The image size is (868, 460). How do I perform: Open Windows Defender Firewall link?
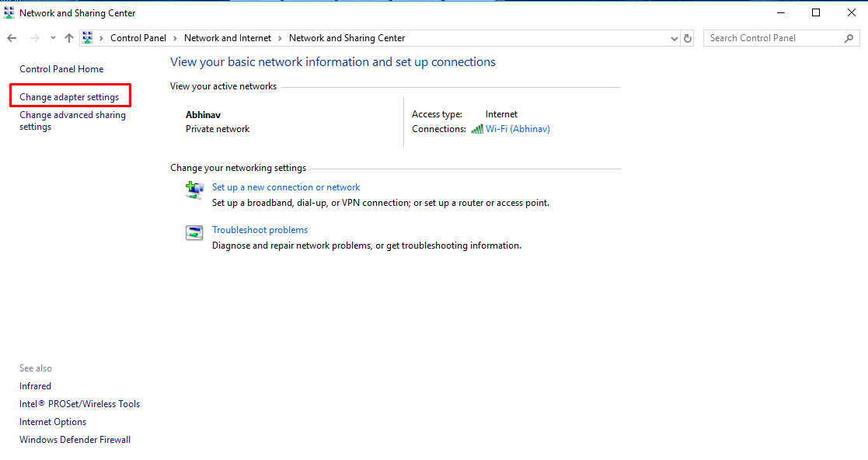(x=75, y=440)
